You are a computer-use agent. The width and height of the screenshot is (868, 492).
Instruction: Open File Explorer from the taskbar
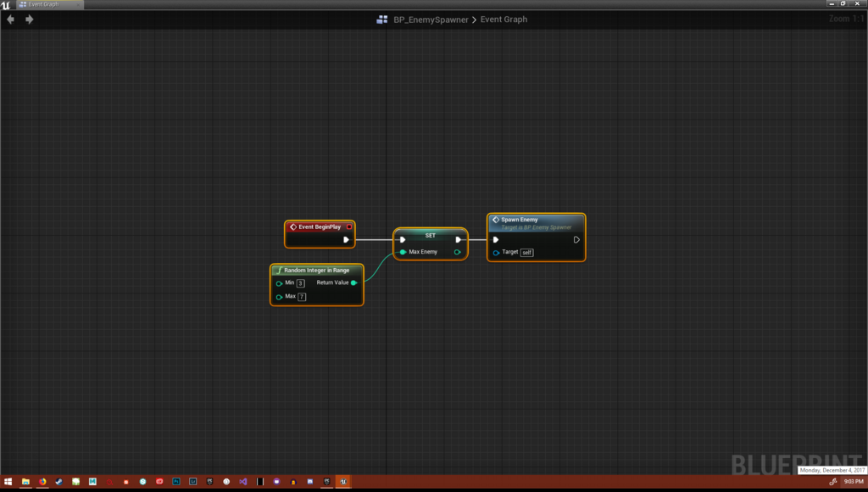click(x=25, y=482)
